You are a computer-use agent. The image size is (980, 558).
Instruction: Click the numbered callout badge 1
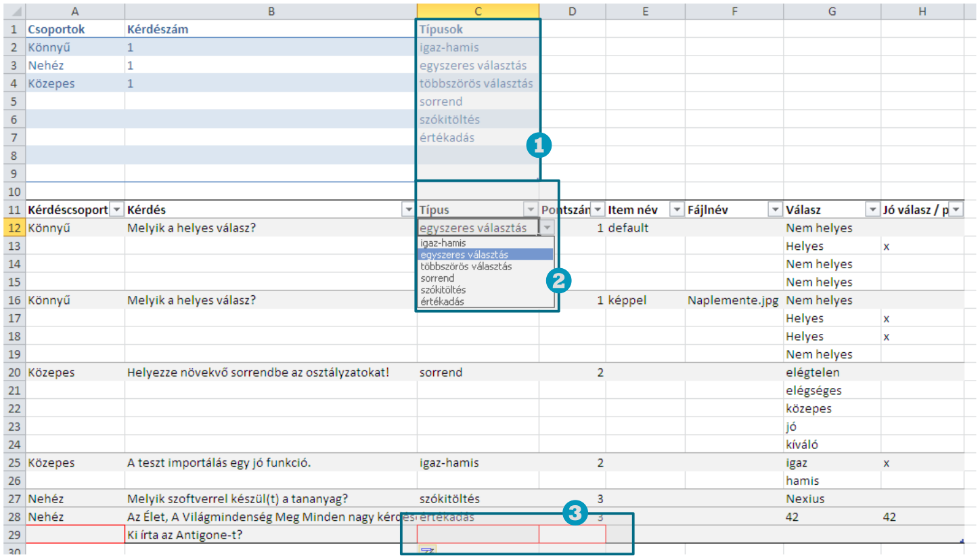point(539,145)
